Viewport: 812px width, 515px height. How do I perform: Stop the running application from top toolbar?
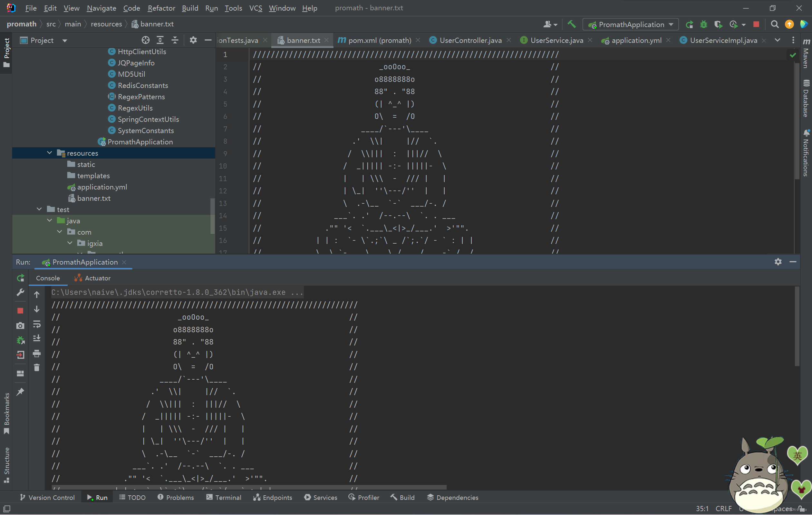click(756, 24)
